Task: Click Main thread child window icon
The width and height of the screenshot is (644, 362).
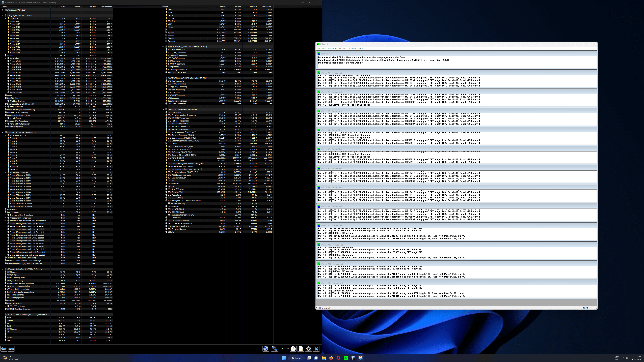Action: click(319, 54)
